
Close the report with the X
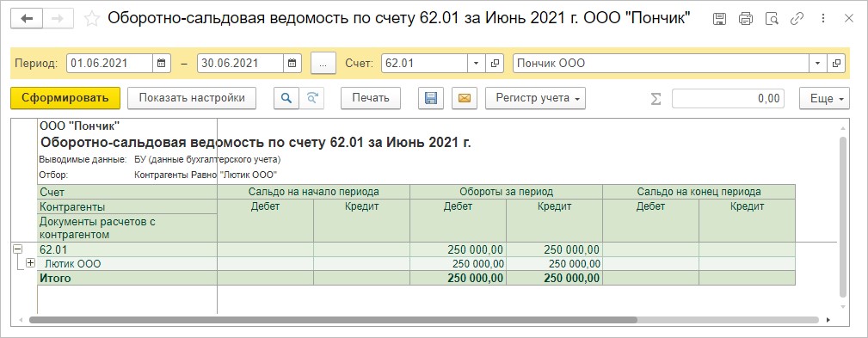848,19
